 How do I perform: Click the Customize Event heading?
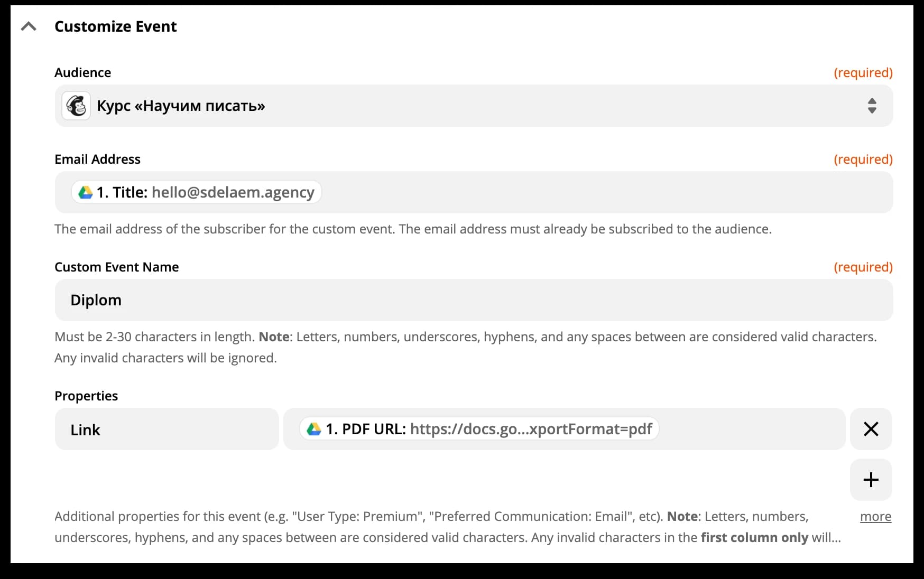pos(115,26)
